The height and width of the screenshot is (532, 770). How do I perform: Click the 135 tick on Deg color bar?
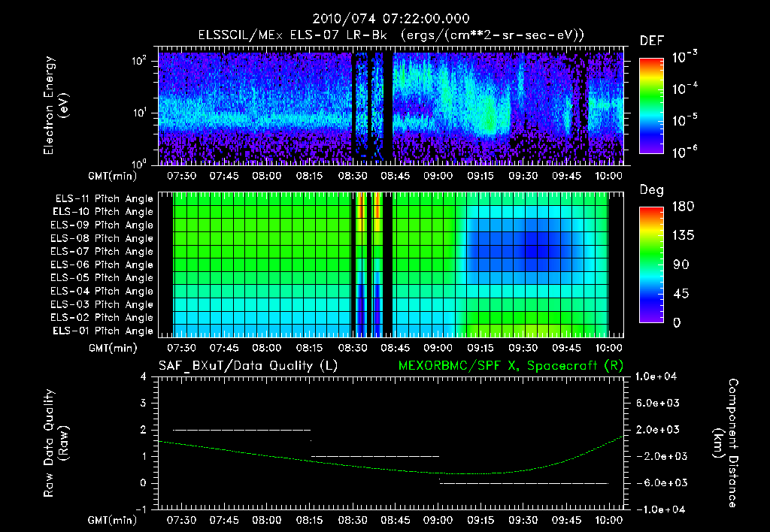tap(683, 236)
